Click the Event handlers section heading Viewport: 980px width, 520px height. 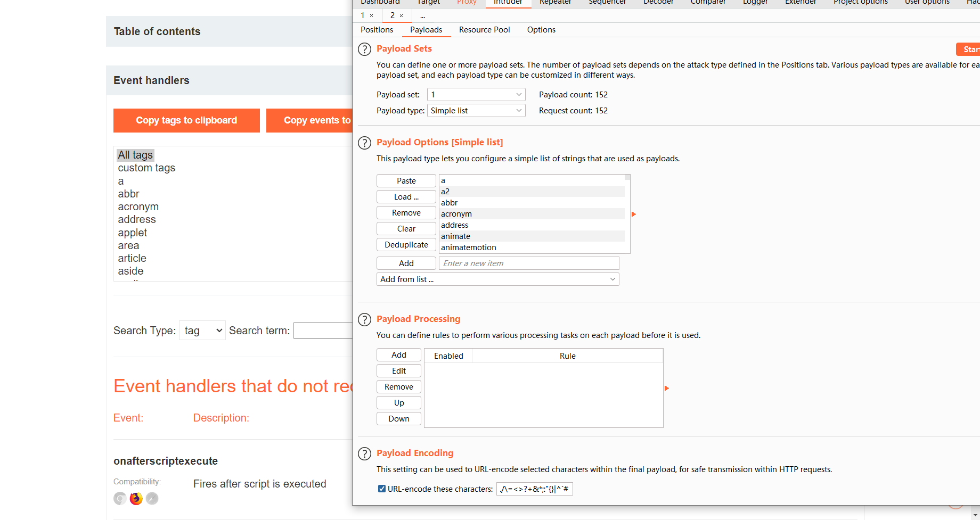151,80
